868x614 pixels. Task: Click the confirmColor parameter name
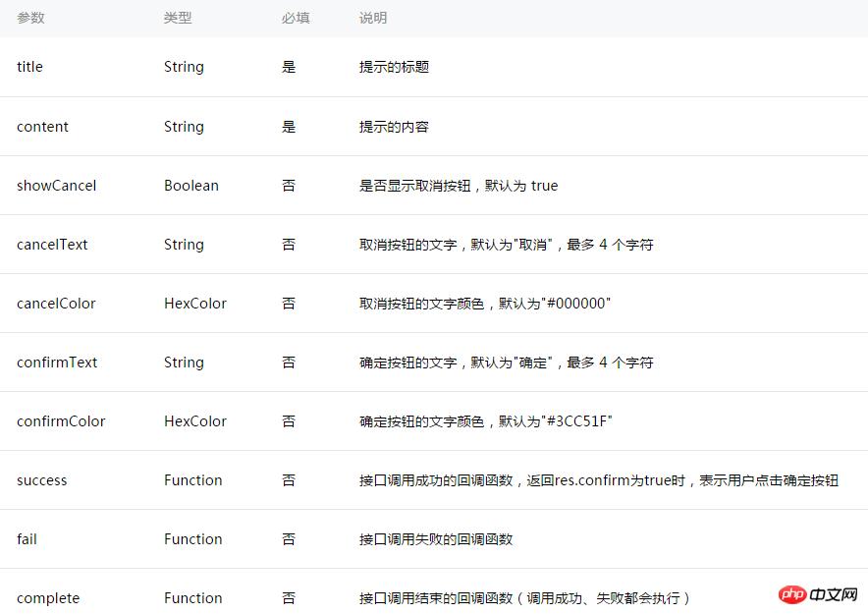tap(61, 420)
